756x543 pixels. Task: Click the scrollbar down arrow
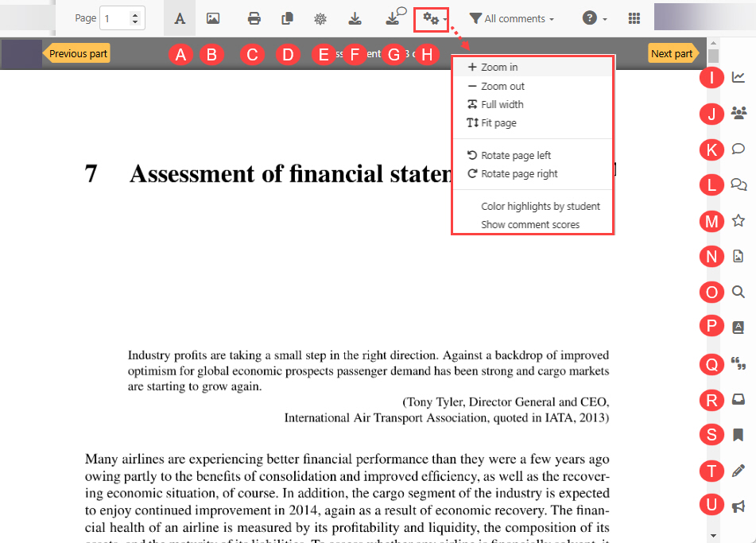[x=714, y=535]
